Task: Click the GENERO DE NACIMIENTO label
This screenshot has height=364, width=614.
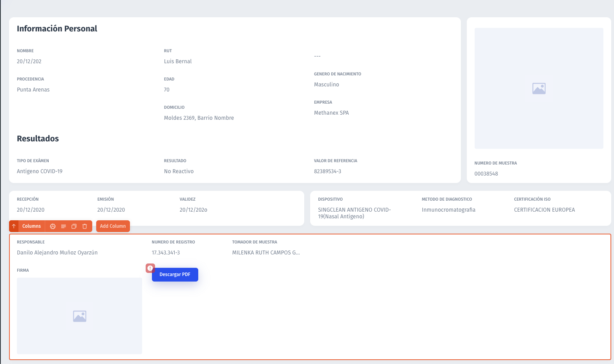Action: [338, 74]
